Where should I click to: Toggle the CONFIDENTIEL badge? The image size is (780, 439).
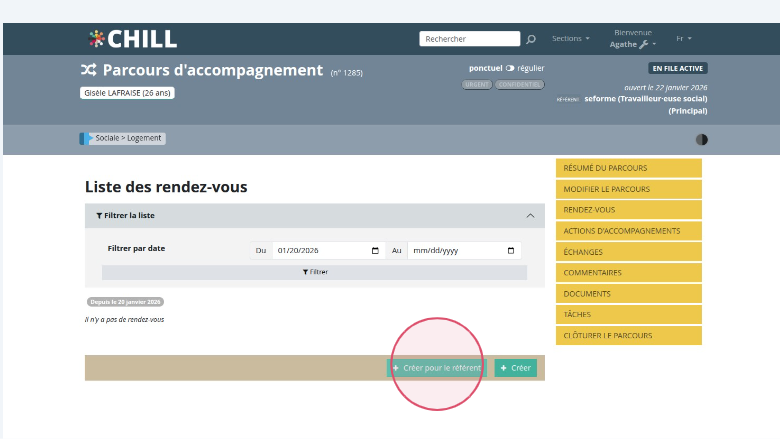tap(520, 84)
